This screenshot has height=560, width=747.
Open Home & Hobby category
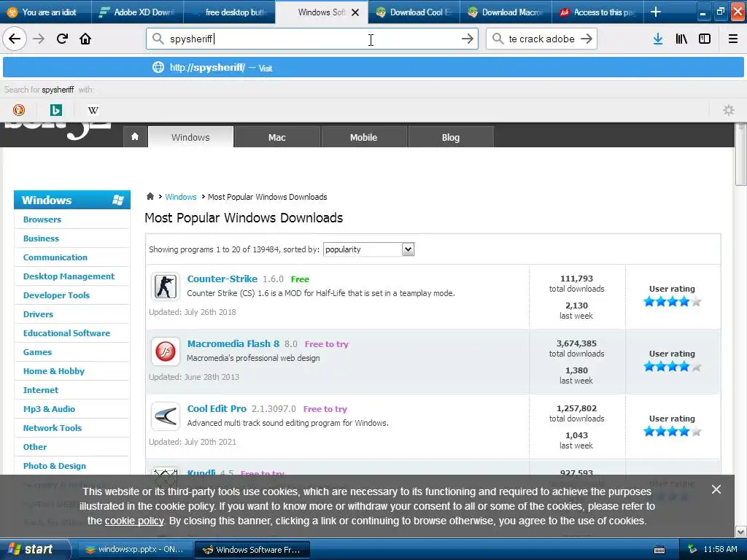pyautogui.click(x=54, y=371)
